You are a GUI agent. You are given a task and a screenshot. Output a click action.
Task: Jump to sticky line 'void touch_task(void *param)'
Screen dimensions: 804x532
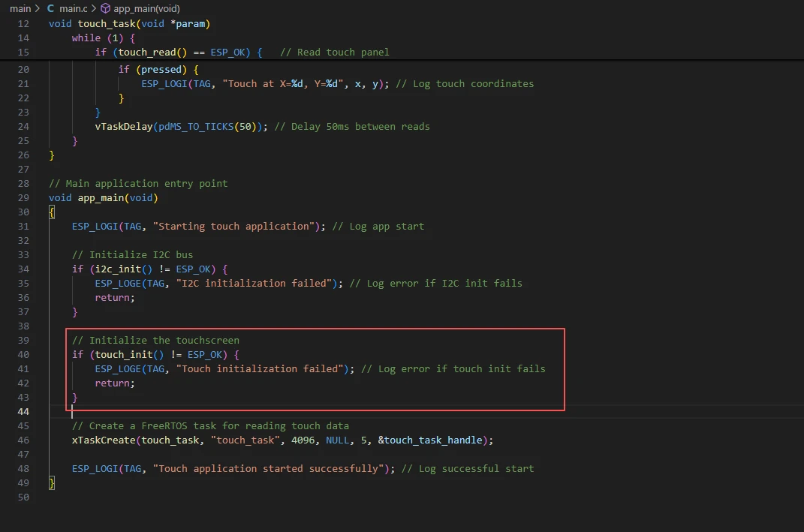pyautogui.click(x=129, y=23)
